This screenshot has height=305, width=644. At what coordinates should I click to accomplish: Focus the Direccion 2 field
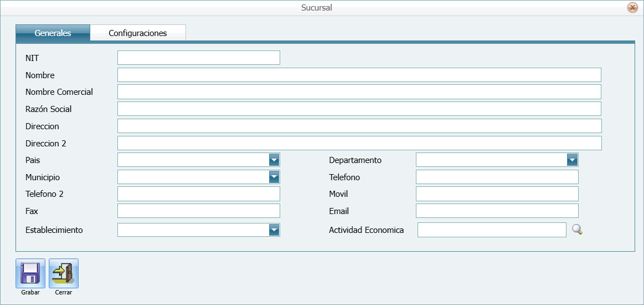click(x=359, y=144)
